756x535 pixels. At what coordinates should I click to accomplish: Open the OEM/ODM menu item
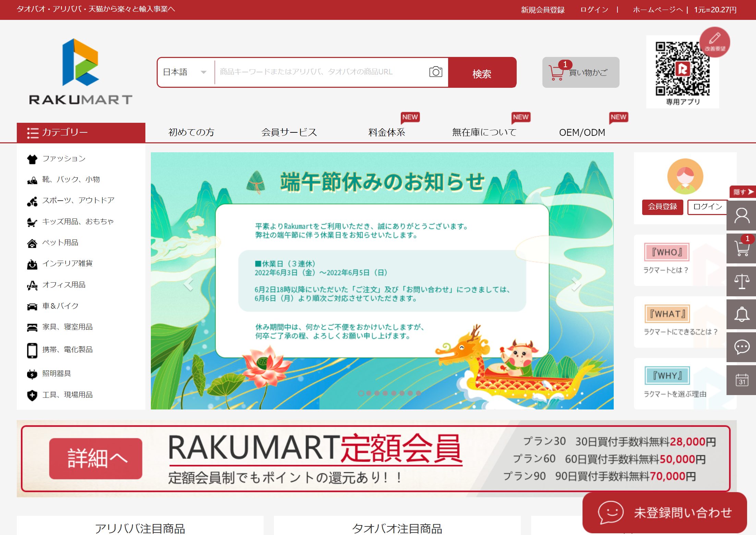click(582, 132)
